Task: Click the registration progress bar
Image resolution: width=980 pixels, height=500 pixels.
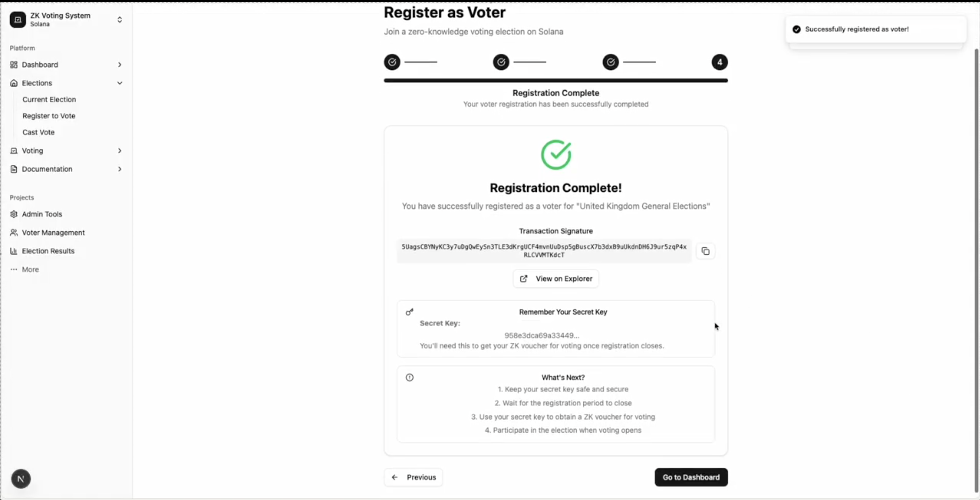Action: tap(555, 81)
